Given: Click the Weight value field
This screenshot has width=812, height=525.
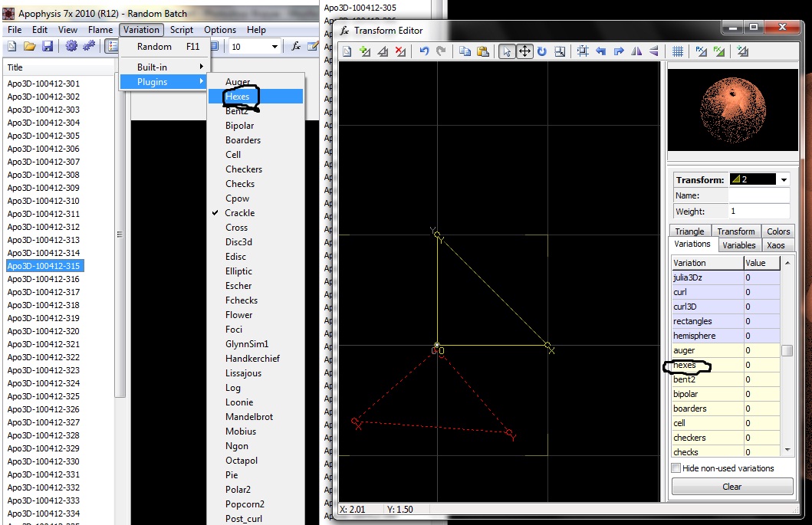Looking at the screenshot, I should [x=758, y=212].
